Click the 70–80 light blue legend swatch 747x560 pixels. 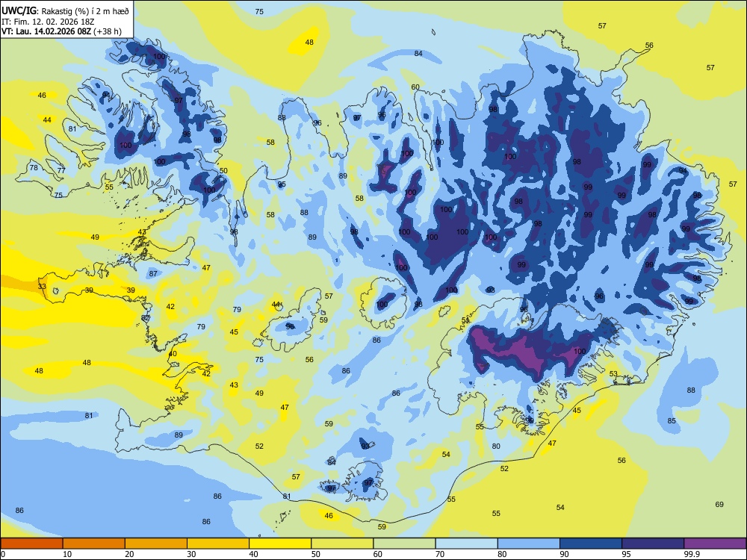point(466,544)
